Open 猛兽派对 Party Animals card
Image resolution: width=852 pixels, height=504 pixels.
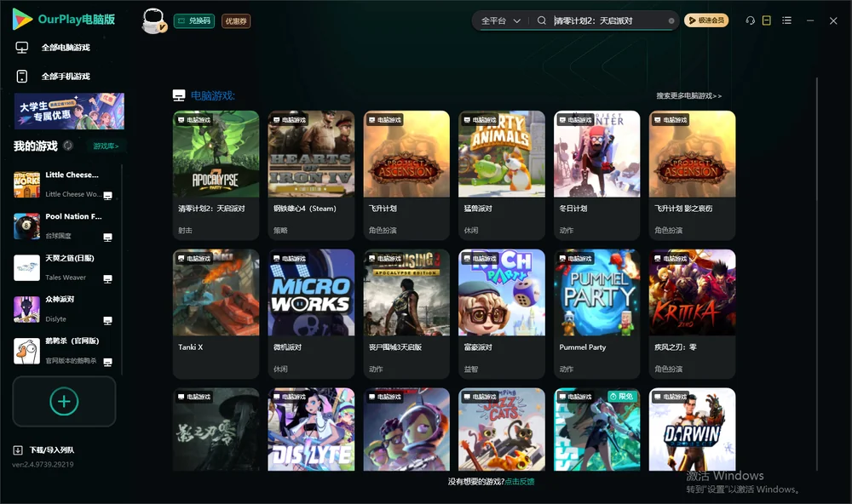[502, 175]
